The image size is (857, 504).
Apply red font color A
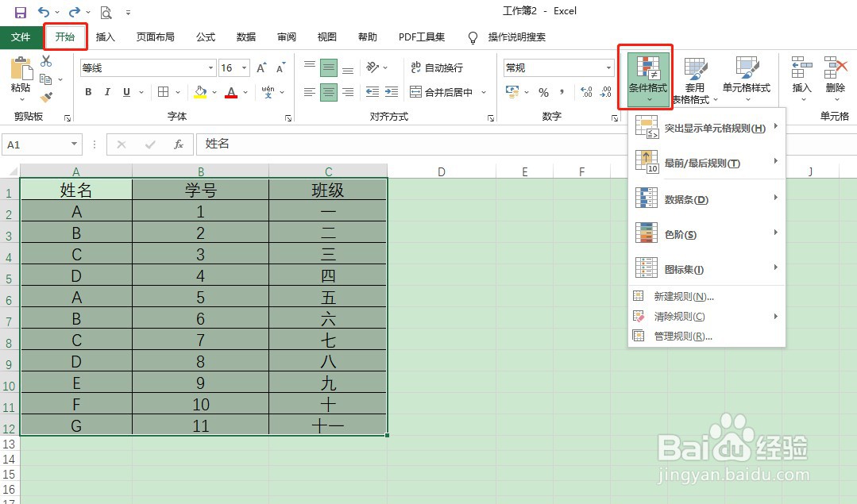231,92
